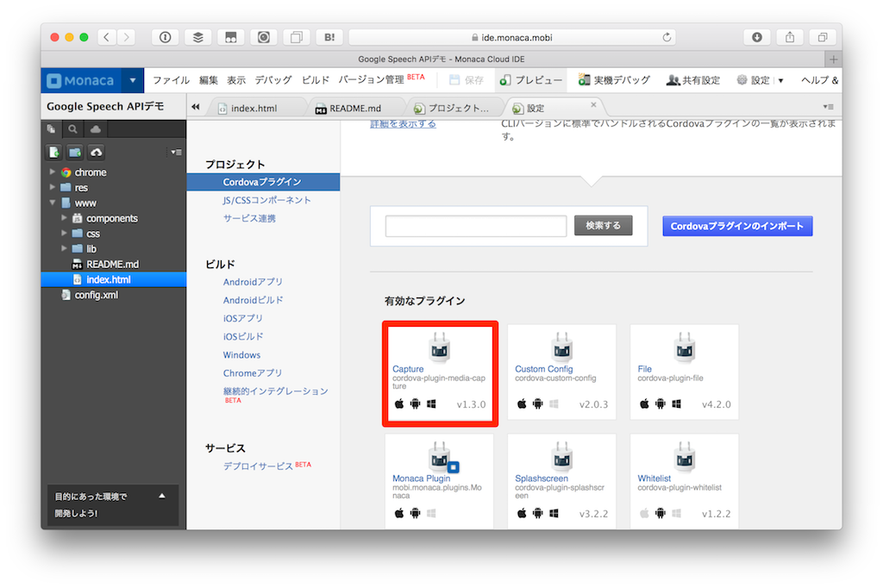Viewport: 883px width, 588px height.
Task: Collapse the side panel with double-arrow icon
Action: [196, 106]
